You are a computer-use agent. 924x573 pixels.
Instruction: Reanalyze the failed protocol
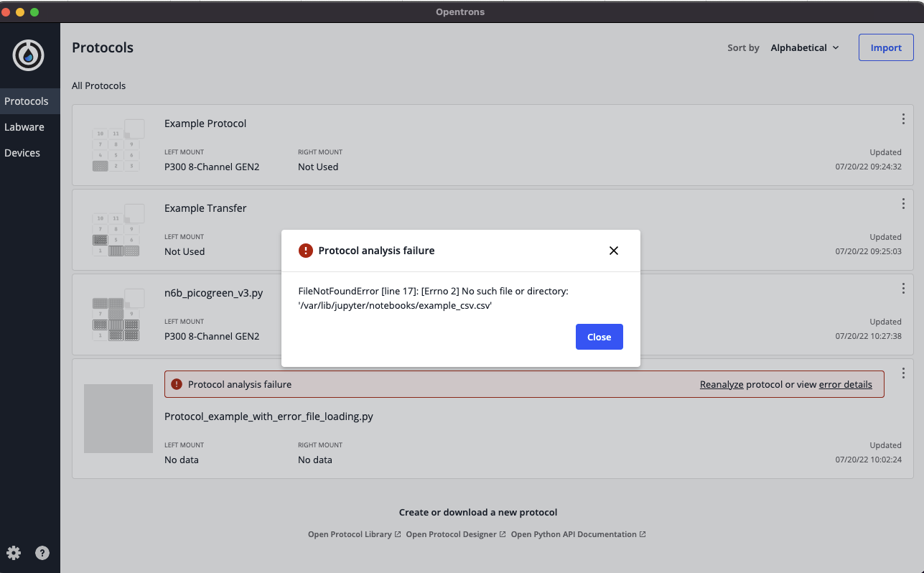tap(721, 384)
